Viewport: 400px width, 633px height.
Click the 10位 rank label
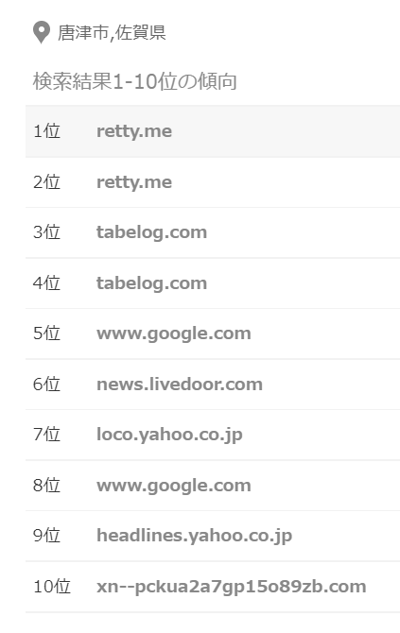(52, 587)
